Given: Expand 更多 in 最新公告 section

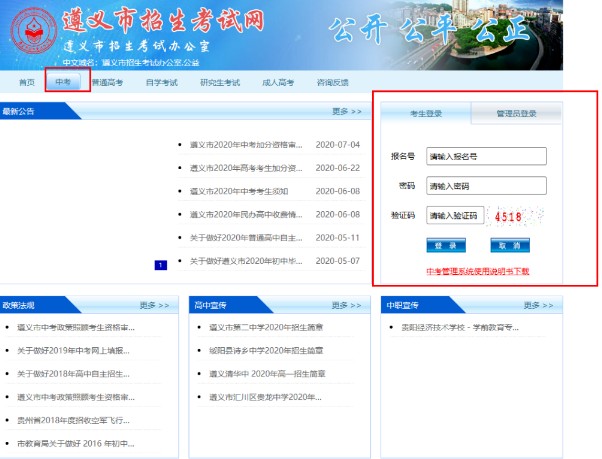Looking at the screenshot, I should (x=346, y=111).
